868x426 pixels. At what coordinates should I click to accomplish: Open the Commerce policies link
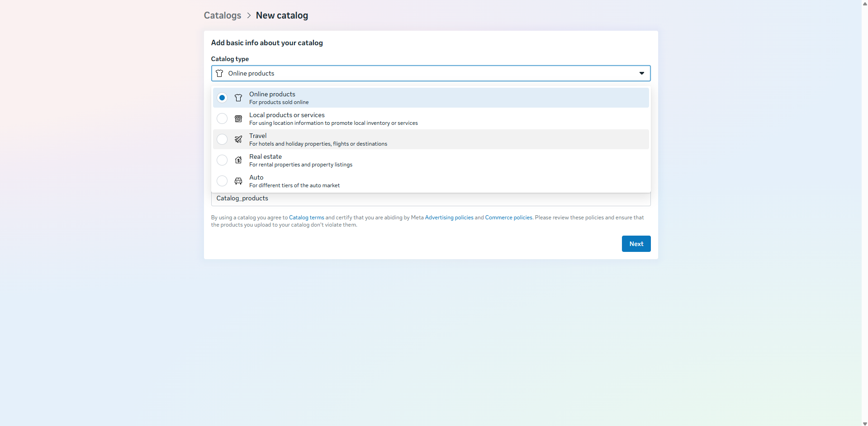point(509,218)
